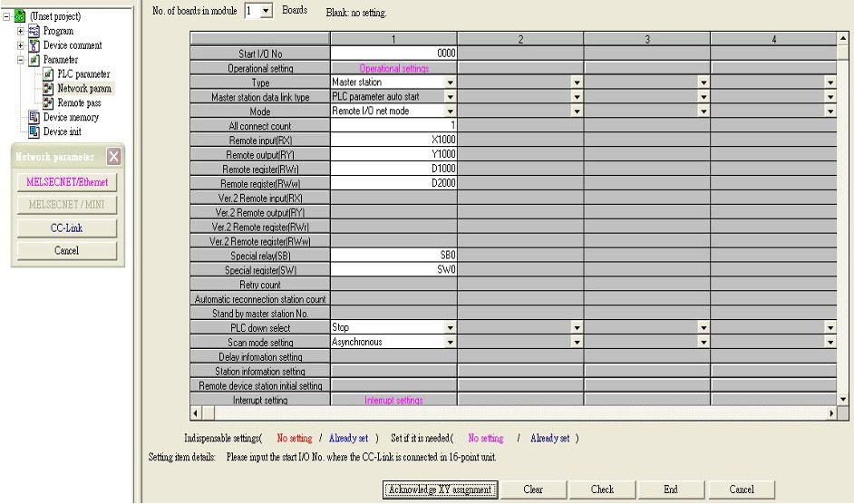854x504 pixels.
Task: Open the Type dropdown for board 1
Action: [450, 82]
